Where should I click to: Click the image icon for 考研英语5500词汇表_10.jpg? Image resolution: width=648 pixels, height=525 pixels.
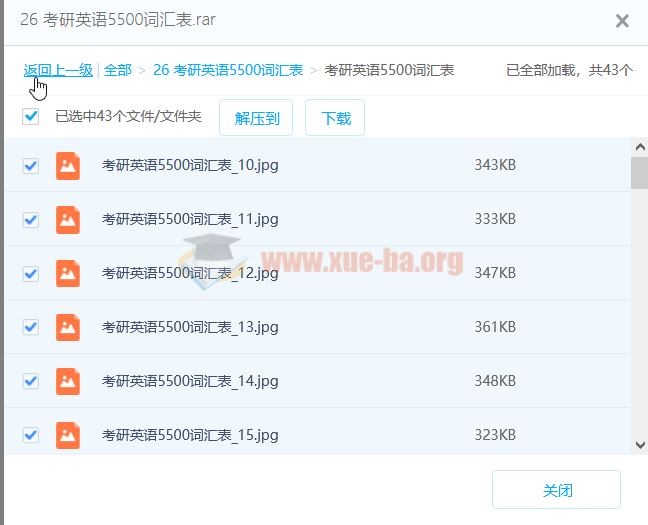tap(68, 166)
